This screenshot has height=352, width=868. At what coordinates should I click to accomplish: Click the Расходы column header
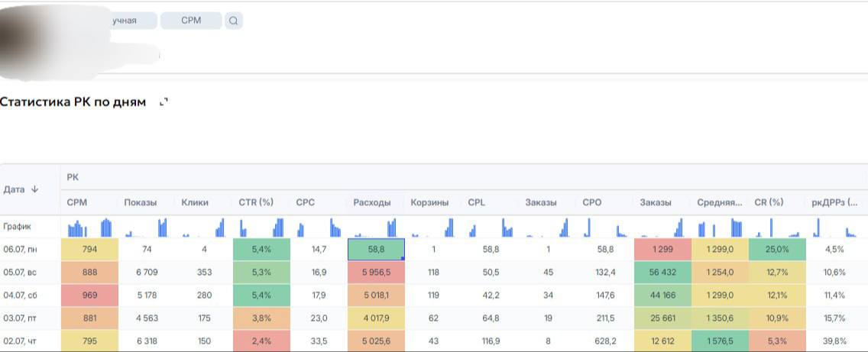[x=372, y=202]
